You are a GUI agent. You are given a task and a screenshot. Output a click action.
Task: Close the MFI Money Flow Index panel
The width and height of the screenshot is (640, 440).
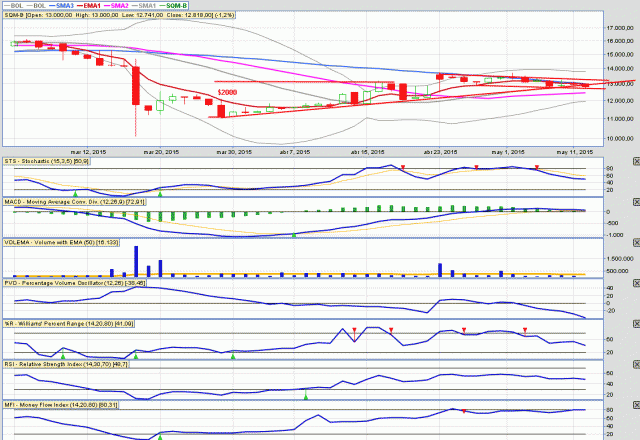[x=636, y=405]
